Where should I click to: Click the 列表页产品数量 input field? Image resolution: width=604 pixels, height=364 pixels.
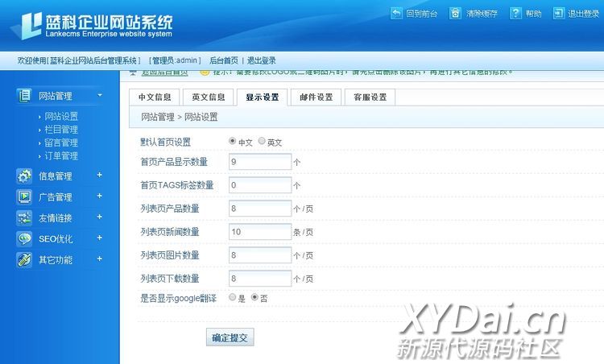coord(260,209)
